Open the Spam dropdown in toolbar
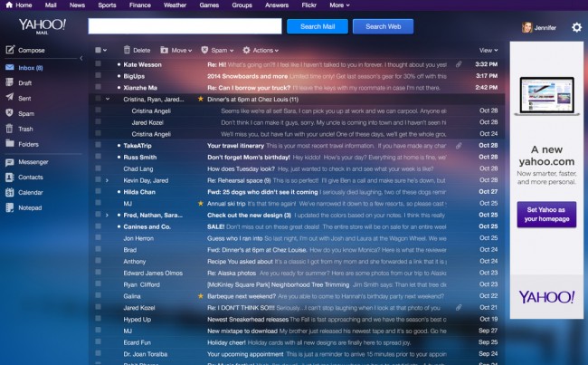 (x=217, y=50)
